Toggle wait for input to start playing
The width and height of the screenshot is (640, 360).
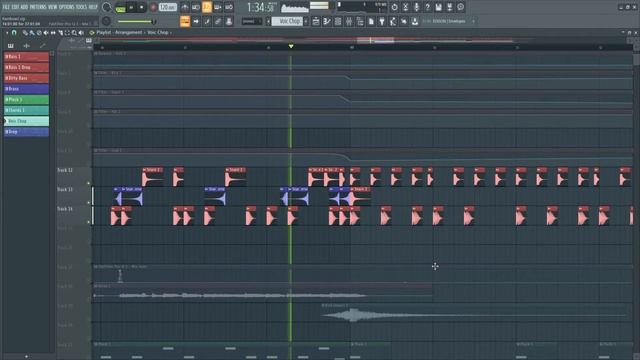[196, 7]
